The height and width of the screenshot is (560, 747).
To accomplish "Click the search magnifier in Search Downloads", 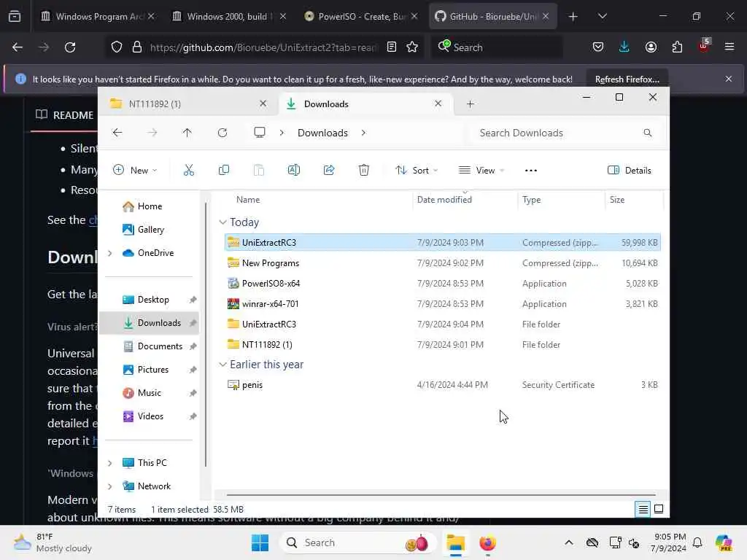I will 648,133.
